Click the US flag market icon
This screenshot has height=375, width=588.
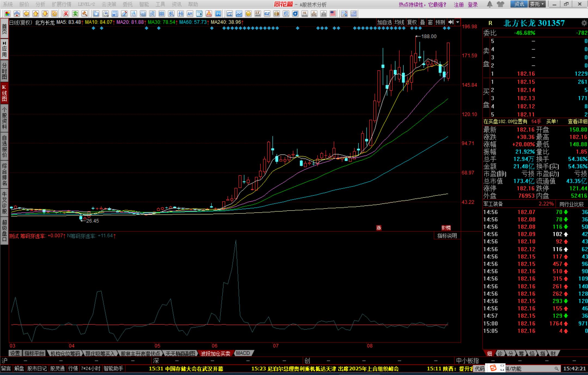click(x=333, y=14)
